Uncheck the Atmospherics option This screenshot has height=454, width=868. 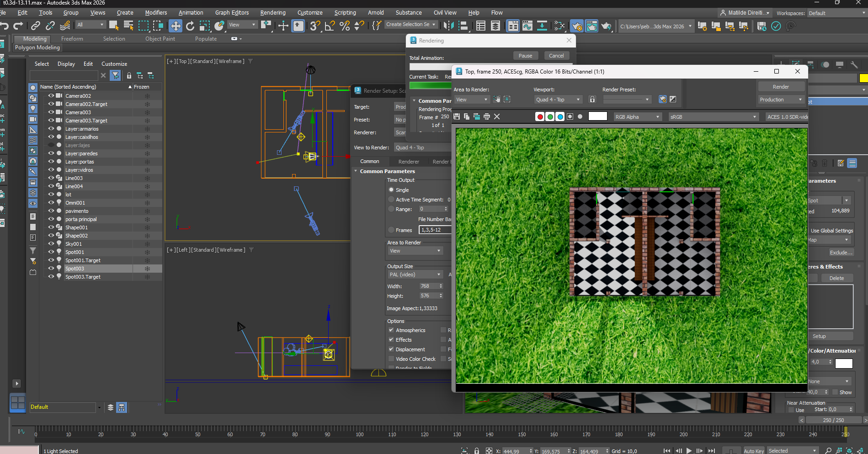391,330
